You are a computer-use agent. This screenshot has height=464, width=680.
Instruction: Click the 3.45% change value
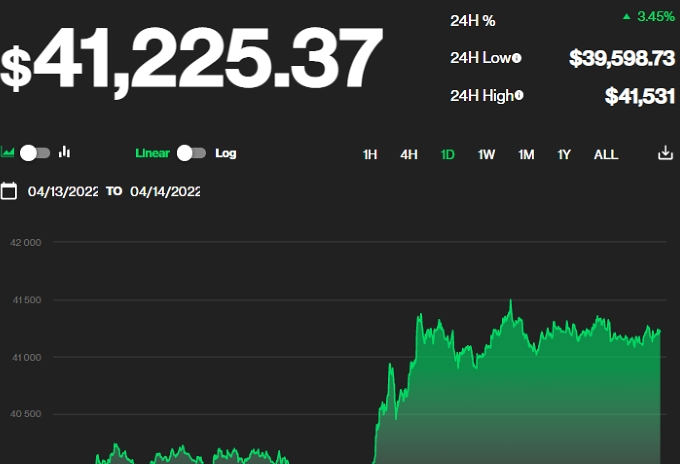655,16
